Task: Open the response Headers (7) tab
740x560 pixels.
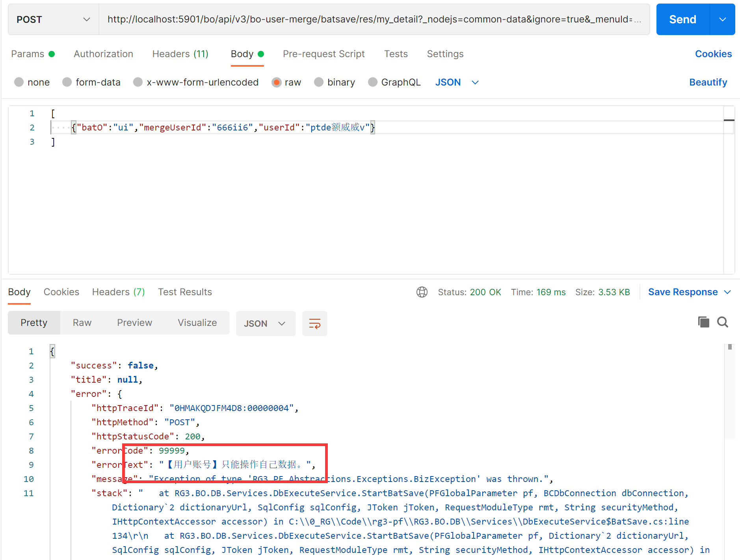Action: click(x=118, y=292)
